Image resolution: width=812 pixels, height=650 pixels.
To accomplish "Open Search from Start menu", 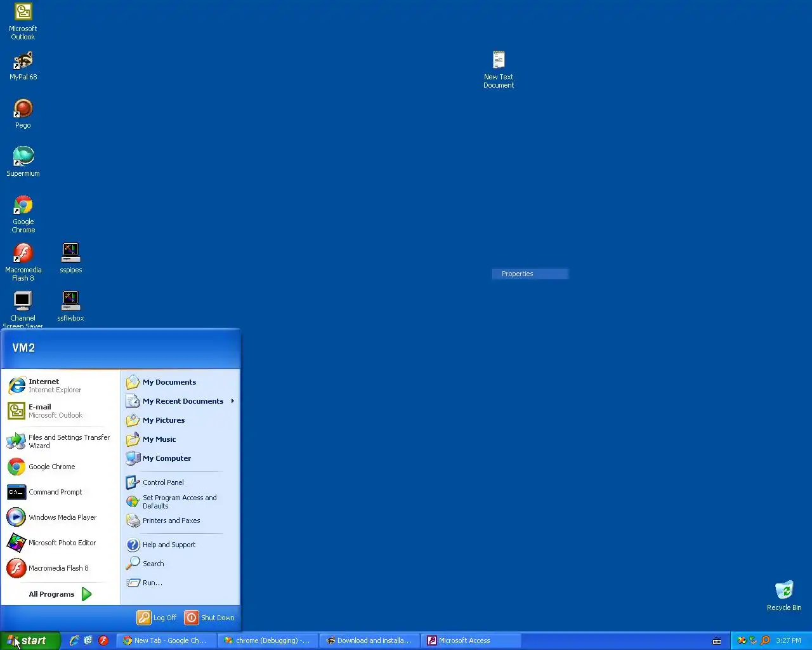I will pyautogui.click(x=180, y=564).
